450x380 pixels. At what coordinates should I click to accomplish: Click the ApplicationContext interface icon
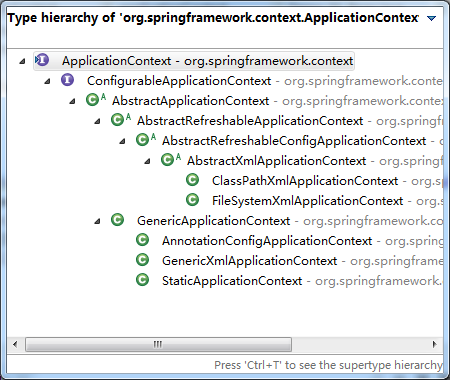[x=42, y=60]
